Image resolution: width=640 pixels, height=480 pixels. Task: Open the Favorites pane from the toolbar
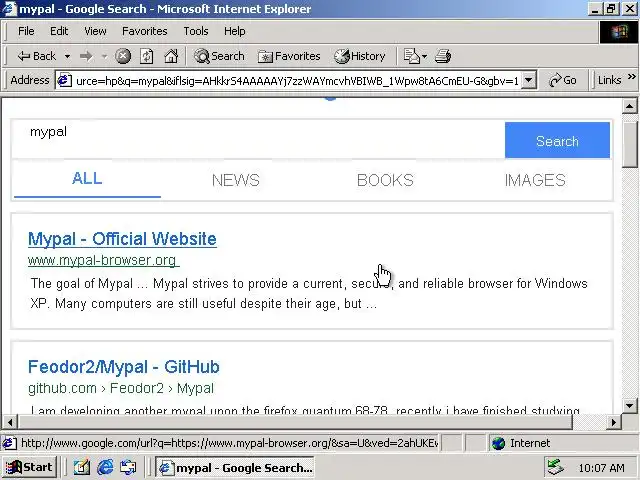click(289, 56)
